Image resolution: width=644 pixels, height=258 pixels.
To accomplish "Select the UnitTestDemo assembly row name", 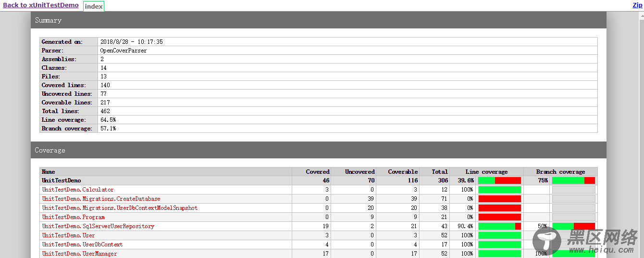I will [x=62, y=181].
